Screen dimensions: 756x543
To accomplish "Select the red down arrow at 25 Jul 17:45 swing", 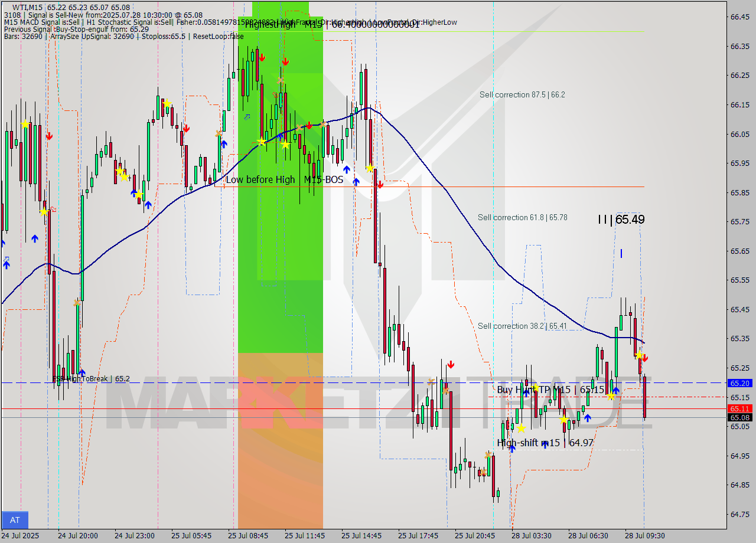I will 450,365.
